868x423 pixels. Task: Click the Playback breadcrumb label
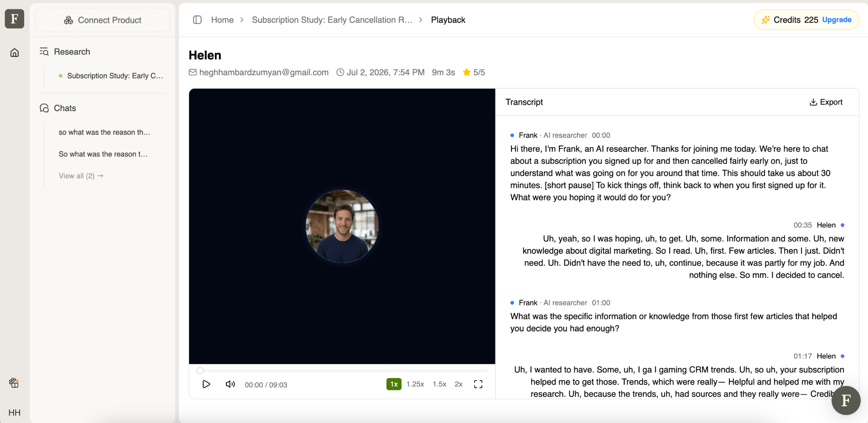(x=448, y=20)
